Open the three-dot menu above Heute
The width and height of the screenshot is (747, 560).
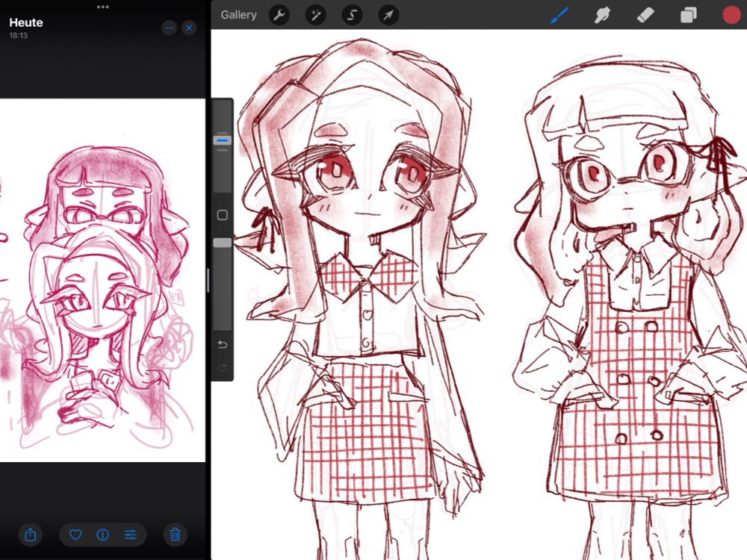(x=102, y=7)
